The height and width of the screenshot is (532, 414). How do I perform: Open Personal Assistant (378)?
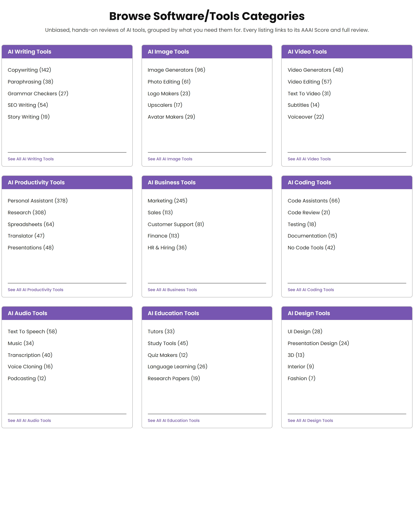coord(38,201)
